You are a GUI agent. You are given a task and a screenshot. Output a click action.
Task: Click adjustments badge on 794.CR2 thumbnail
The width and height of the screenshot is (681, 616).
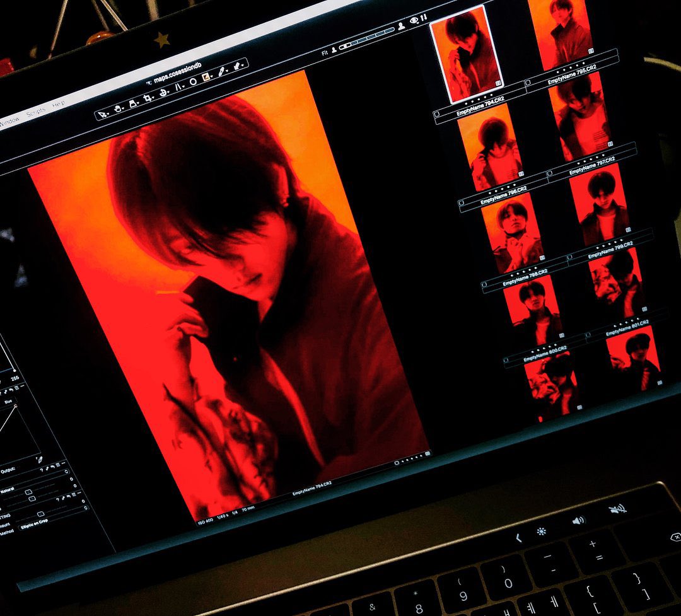tap(498, 83)
